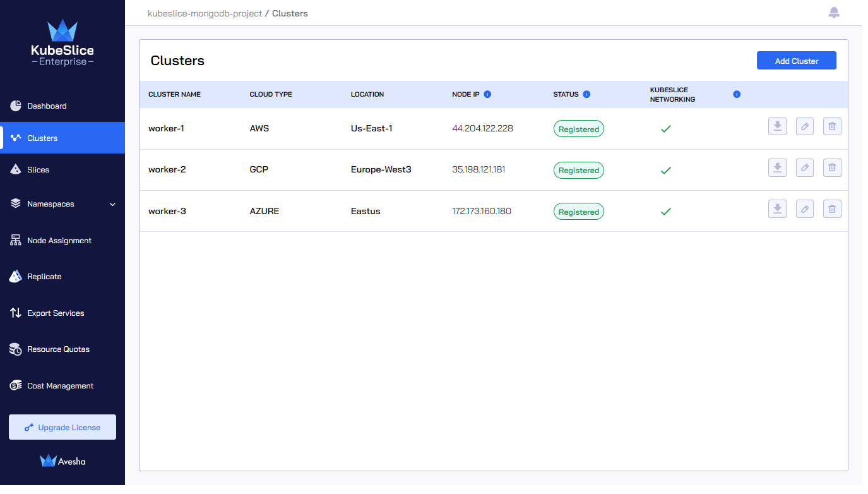Click worker-1 networking checkmark

[665, 129]
